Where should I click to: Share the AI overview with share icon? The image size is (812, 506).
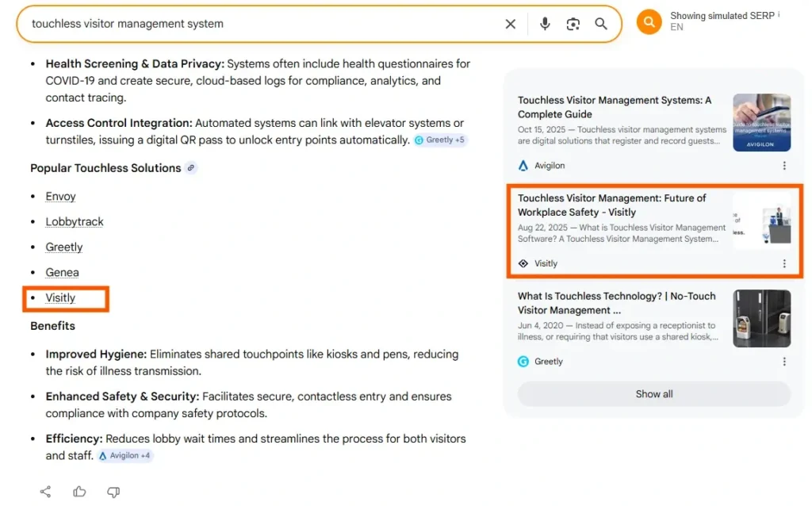45,492
